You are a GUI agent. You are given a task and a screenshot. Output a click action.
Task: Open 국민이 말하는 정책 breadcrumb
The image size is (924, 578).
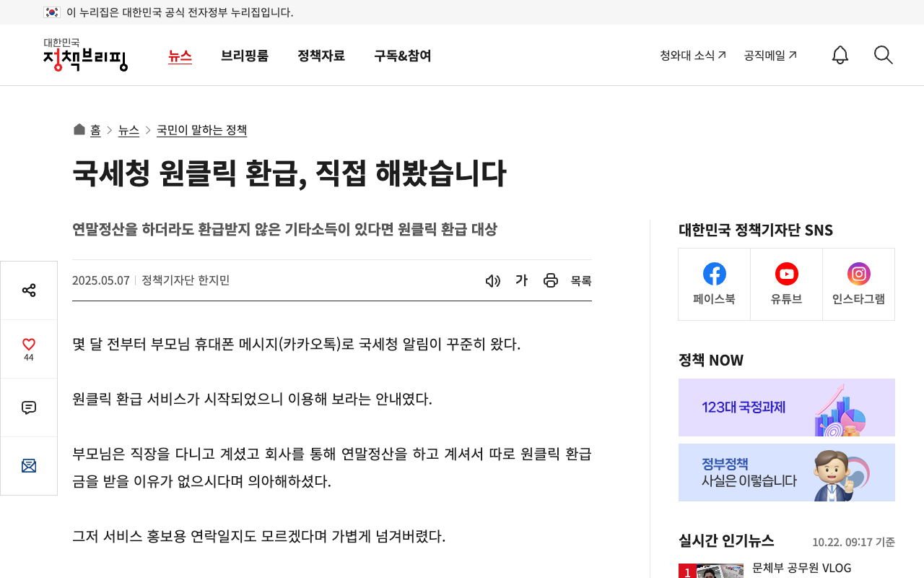[202, 130]
